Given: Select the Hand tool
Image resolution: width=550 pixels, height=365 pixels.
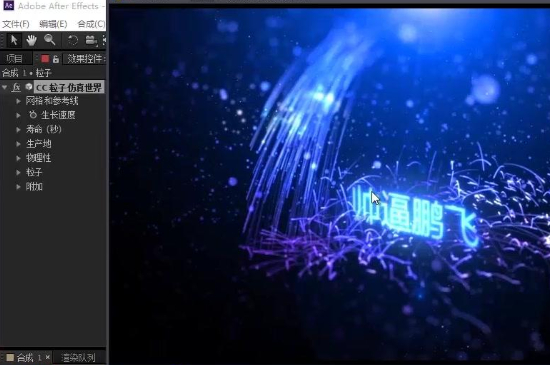Looking at the screenshot, I should (31, 40).
